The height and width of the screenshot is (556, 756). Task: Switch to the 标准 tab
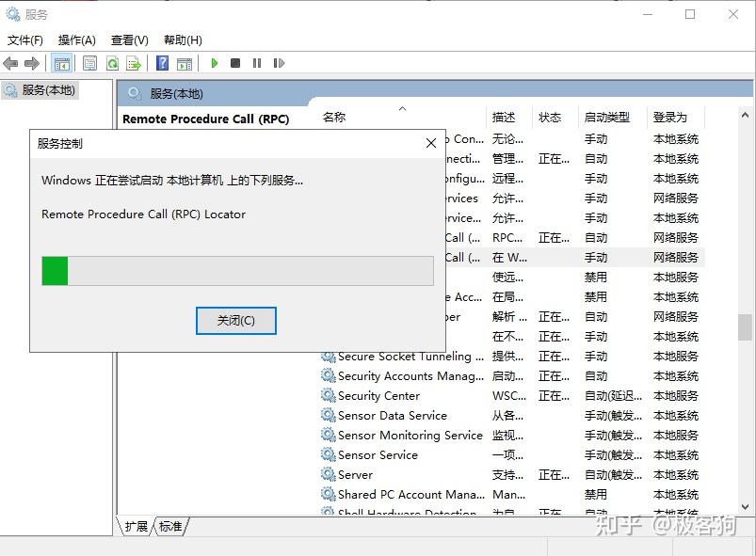click(170, 526)
